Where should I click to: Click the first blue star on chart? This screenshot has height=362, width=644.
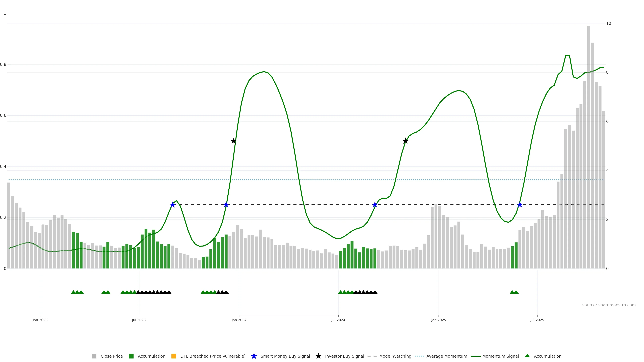click(173, 205)
